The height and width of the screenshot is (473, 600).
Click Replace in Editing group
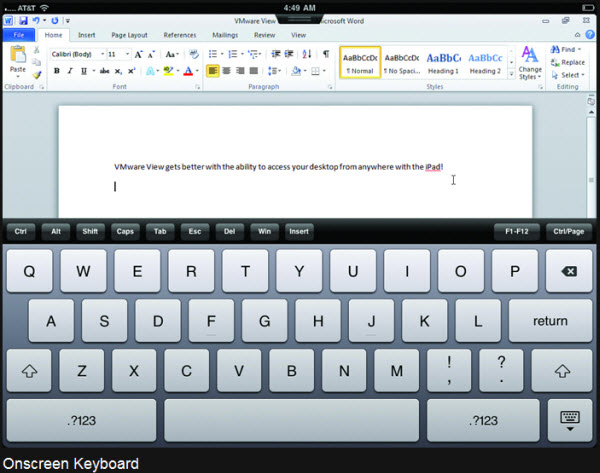[568, 62]
